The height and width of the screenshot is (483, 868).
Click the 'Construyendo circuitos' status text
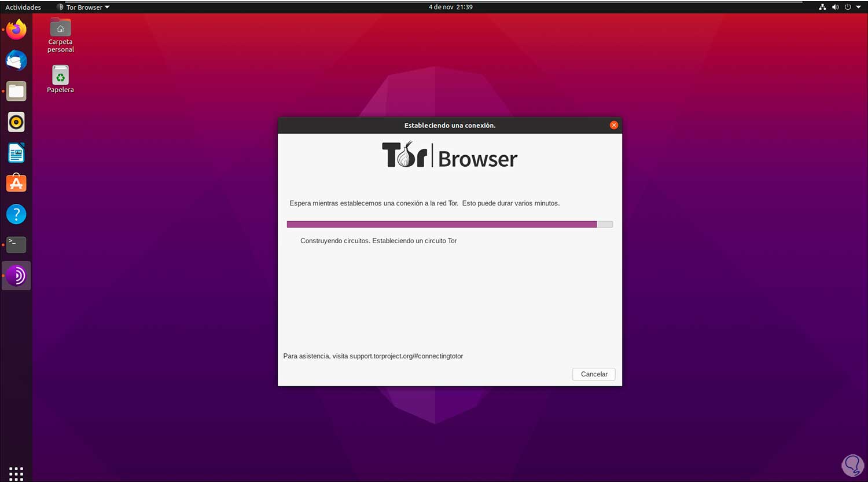click(378, 241)
